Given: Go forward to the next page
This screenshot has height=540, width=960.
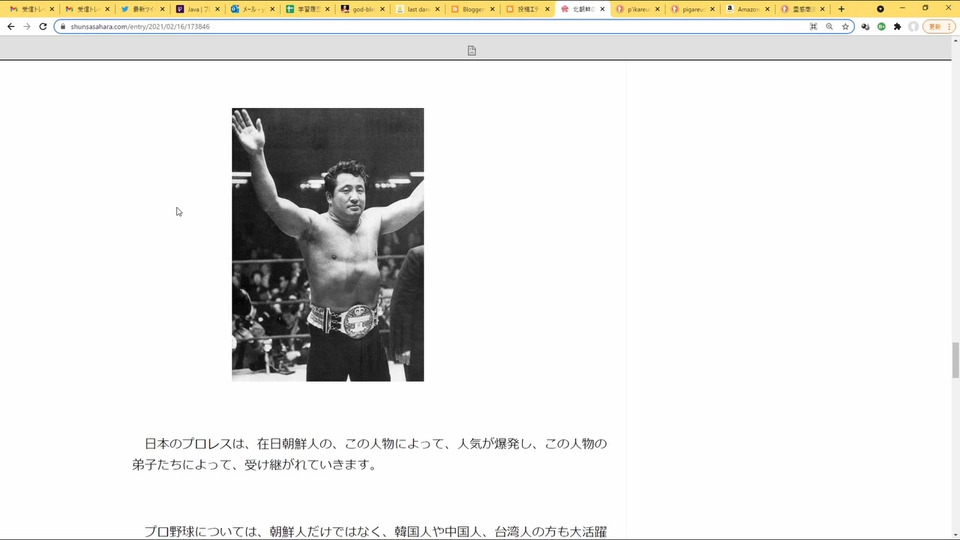Looking at the screenshot, I should point(27,26).
